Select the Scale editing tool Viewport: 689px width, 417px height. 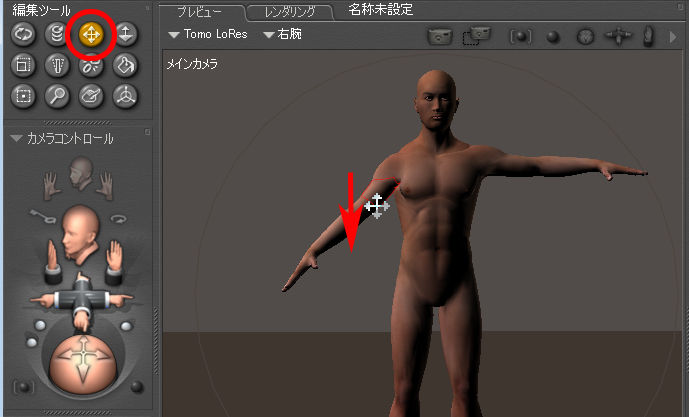23,65
